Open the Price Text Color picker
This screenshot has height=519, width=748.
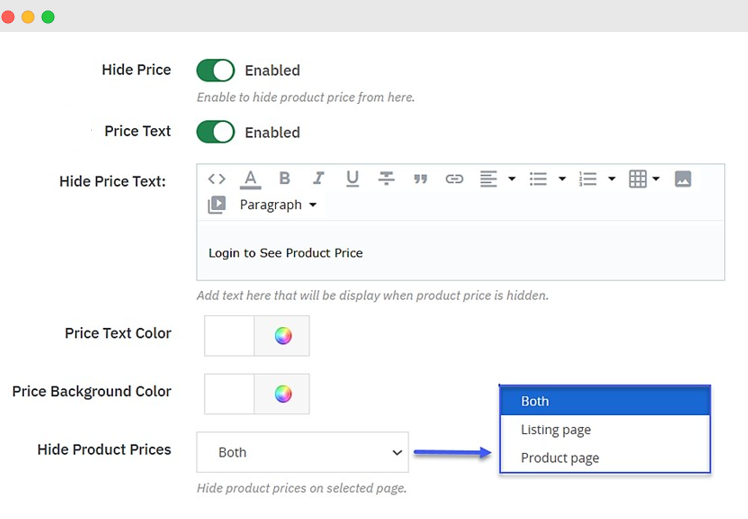coord(283,336)
